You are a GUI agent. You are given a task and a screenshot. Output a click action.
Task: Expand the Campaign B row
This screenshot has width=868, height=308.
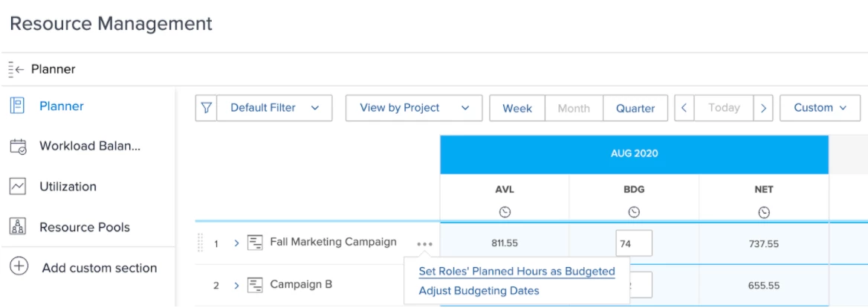pyautogui.click(x=236, y=286)
